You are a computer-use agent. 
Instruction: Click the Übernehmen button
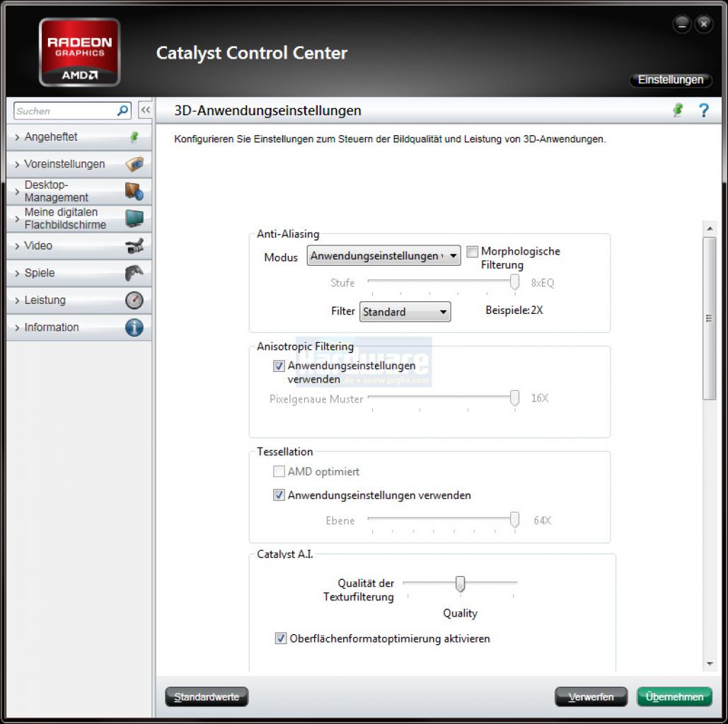pos(674,696)
